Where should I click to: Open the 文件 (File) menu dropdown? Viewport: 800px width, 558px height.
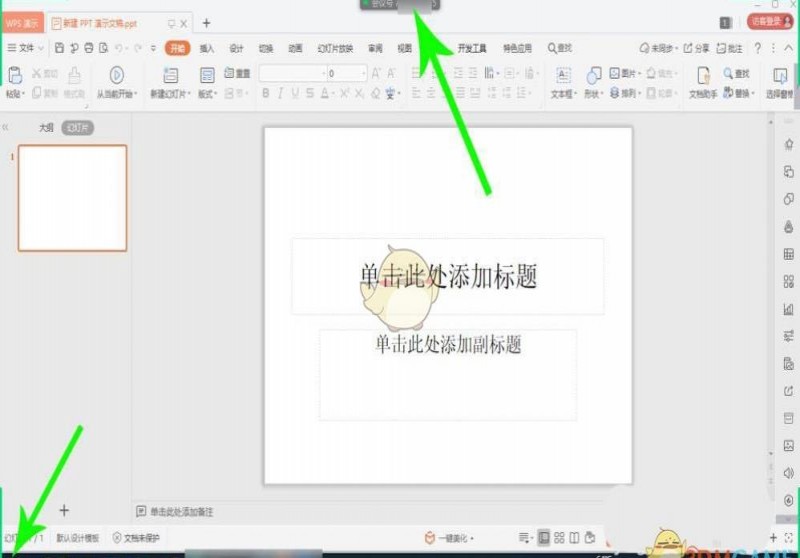pos(26,48)
